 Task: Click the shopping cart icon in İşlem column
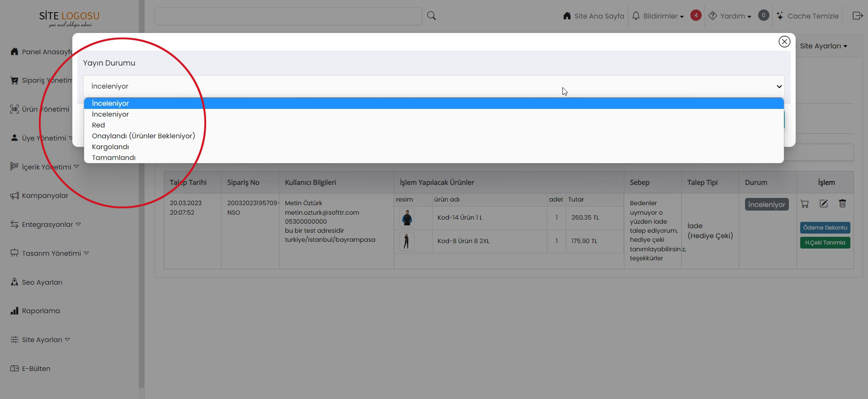pos(804,204)
